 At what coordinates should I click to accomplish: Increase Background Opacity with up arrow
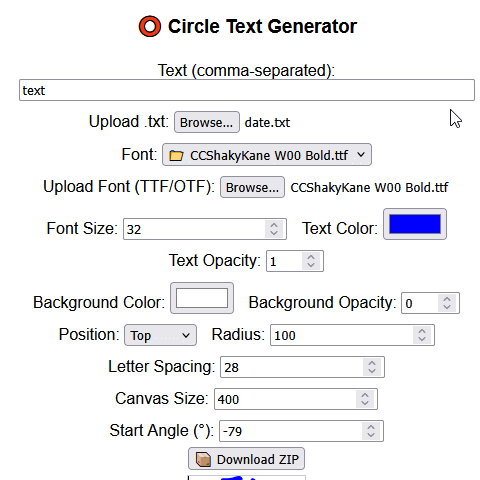click(x=447, y=299)
